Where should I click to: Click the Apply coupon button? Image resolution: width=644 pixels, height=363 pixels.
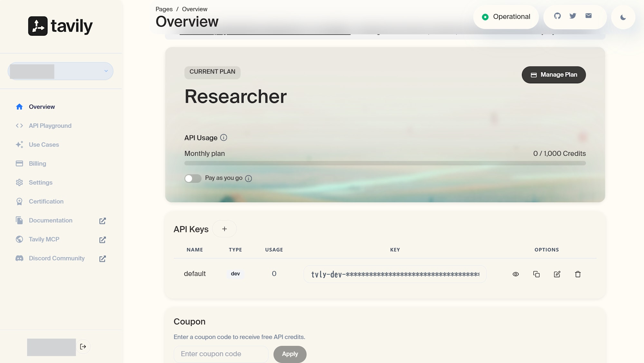(290, 354)
